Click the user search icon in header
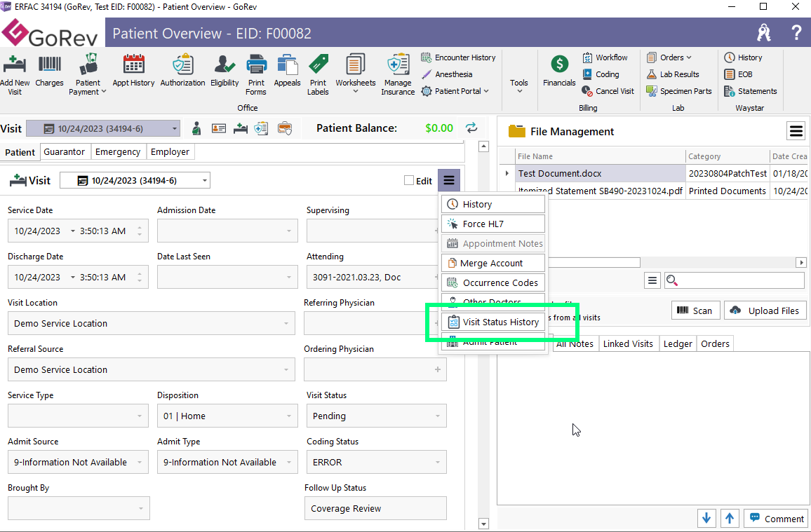Viewport: 811px width, 532px height. pyautogui.click(x=764, y=33)
